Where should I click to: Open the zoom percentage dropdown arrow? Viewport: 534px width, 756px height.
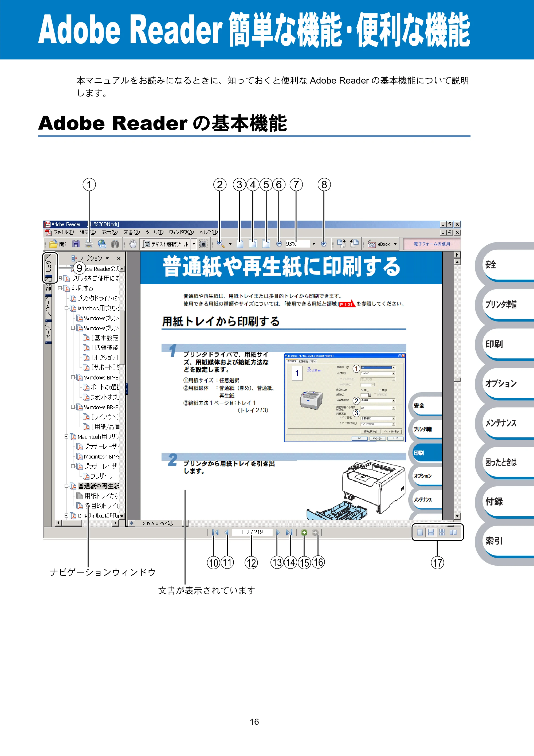click(x=313, y=244)
